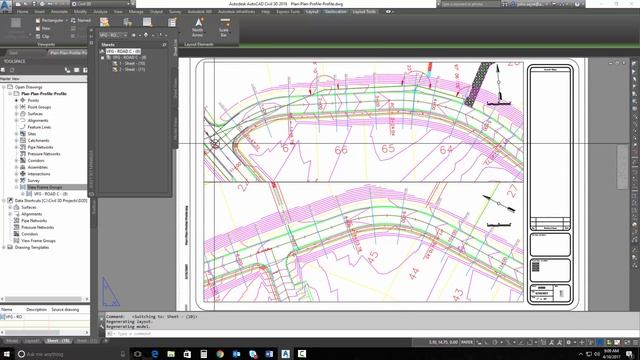The image size is (640, 360).
Task: Click the Pipe Networks icon under drawing
Action: 23,147
